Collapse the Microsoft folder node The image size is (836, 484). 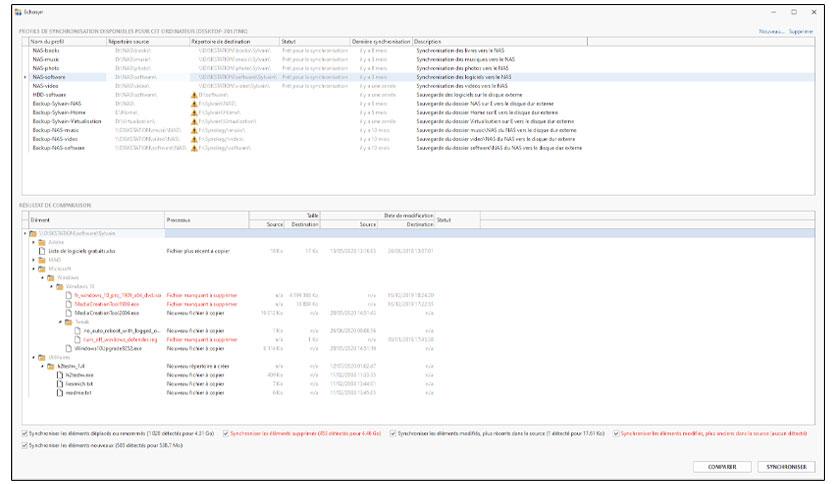[34, 269]
